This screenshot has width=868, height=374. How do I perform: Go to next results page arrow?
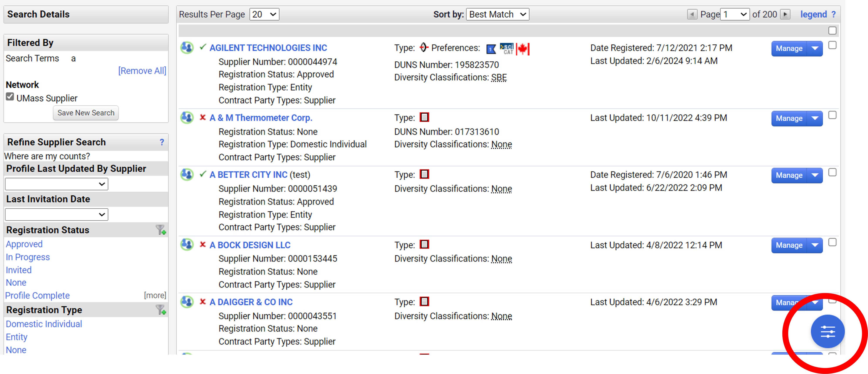[x=785, y=15]
